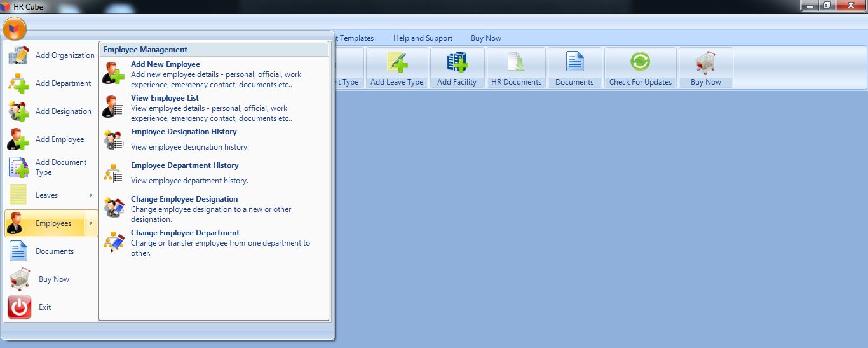Open Employee Designation History title
Viewport: 868px width, 348px height.
[184, 132]
